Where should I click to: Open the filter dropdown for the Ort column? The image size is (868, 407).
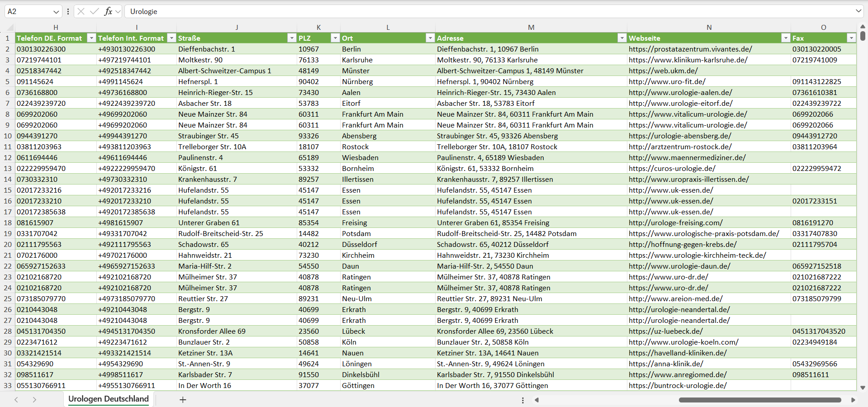pos(430,38)
